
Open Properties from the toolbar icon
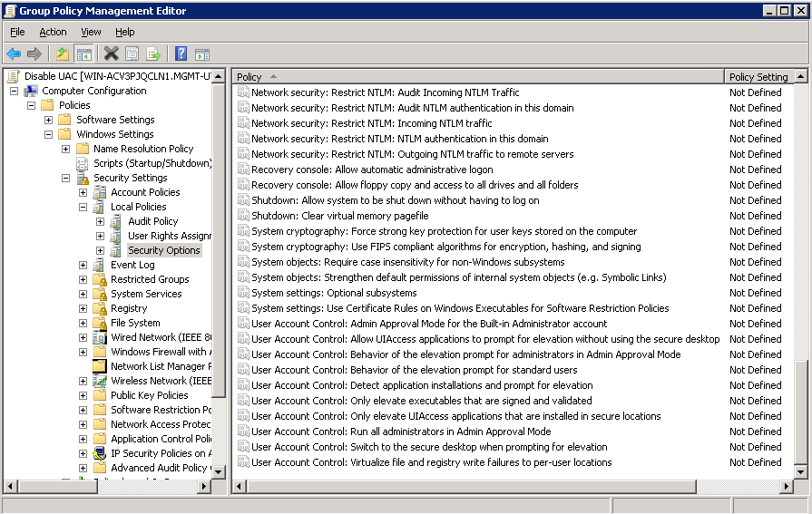click(x=132, y=54)
